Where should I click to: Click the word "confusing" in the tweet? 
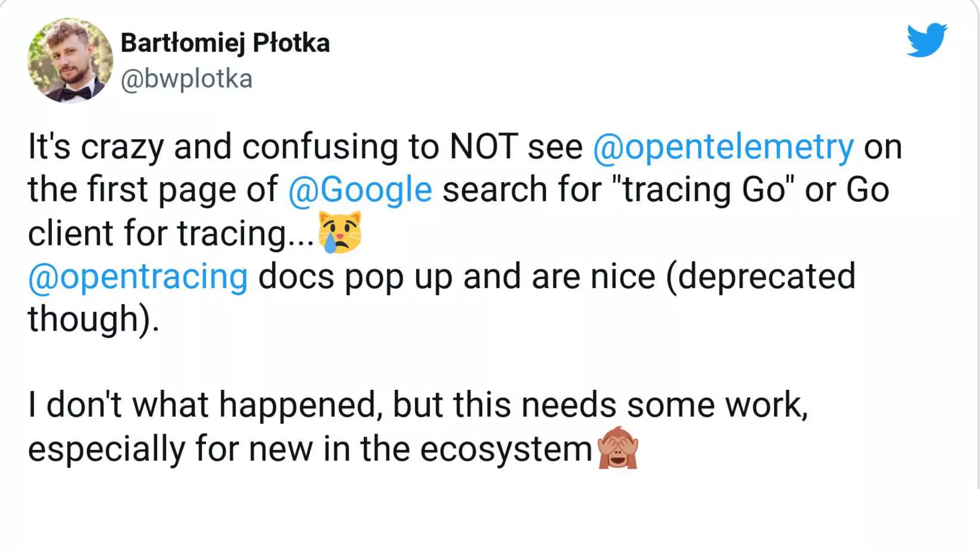click(320, 146)
